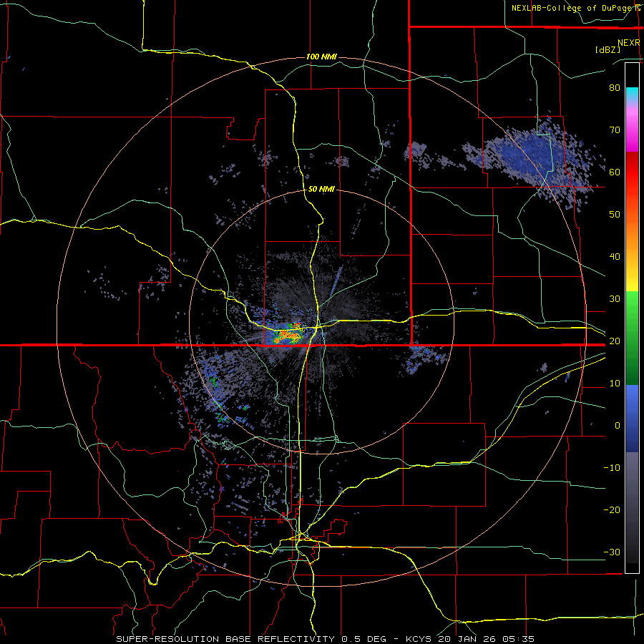Click the cyan top of the color bar
The image size is (644, 644).
(x=632, y=92)
